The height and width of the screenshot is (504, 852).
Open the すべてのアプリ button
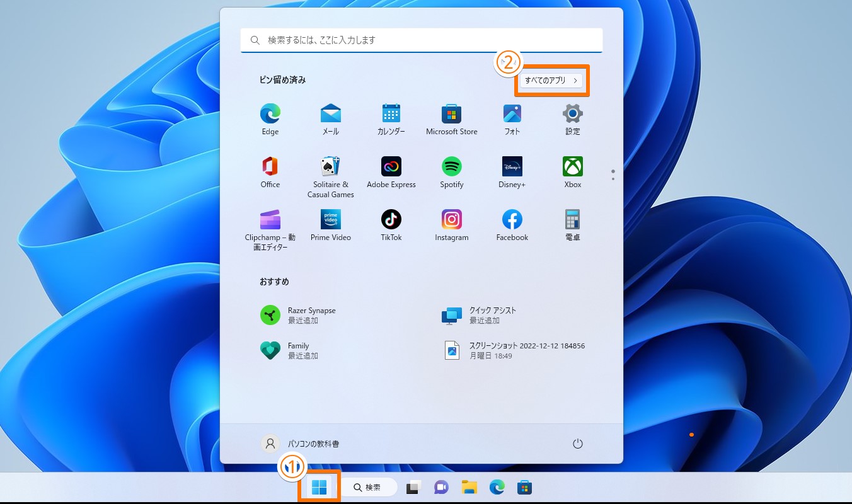point(551,81)
